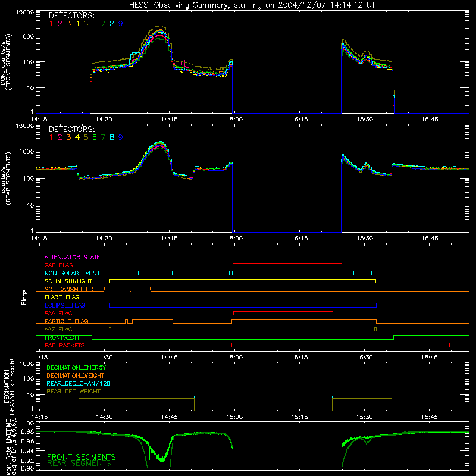This screenshot has width=476, height=476.
Task: Click 15:30 tick label under front segments plot
Action: (365, 120)
